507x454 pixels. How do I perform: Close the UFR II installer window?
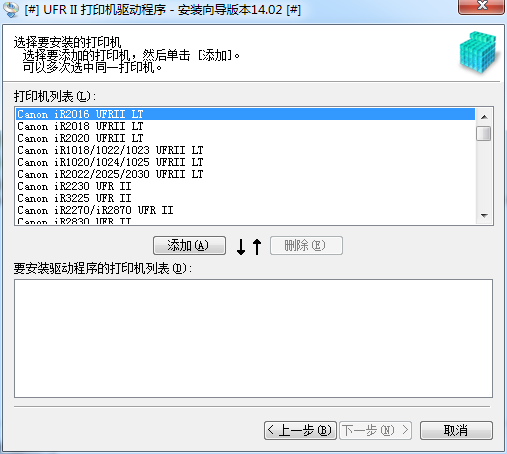tap(481, 6)
